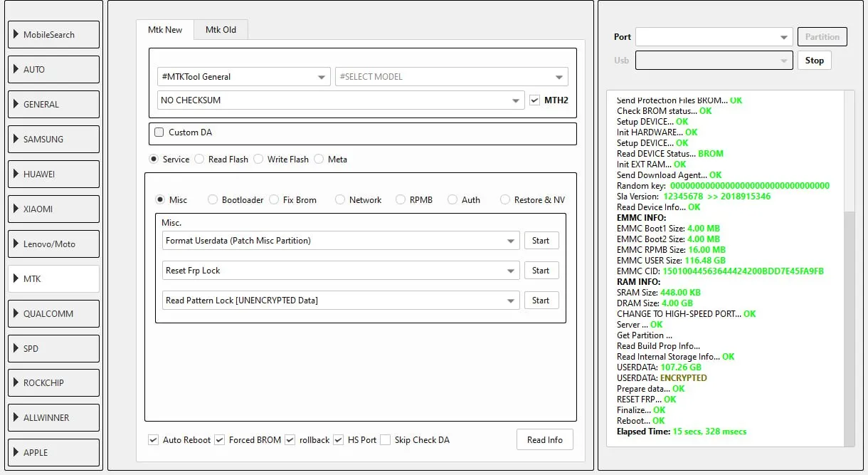Expand the XIAOMI sidebar category
The image size is (868, 475).
53,209
